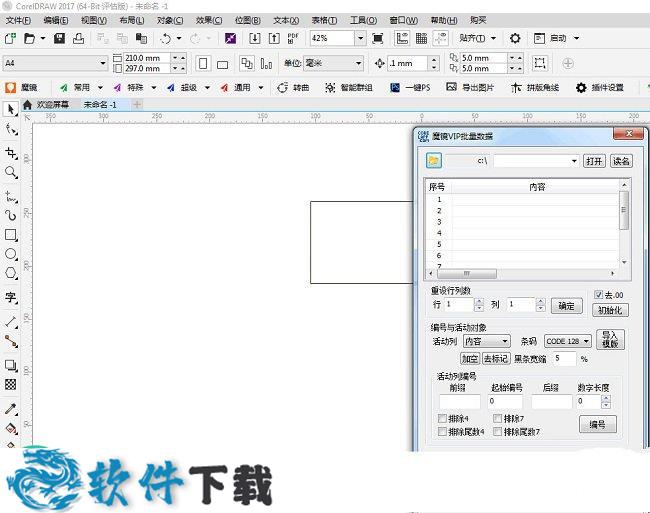Open the 活动列 内容 dropdown

pyautogui.click(x=505, y=341)
